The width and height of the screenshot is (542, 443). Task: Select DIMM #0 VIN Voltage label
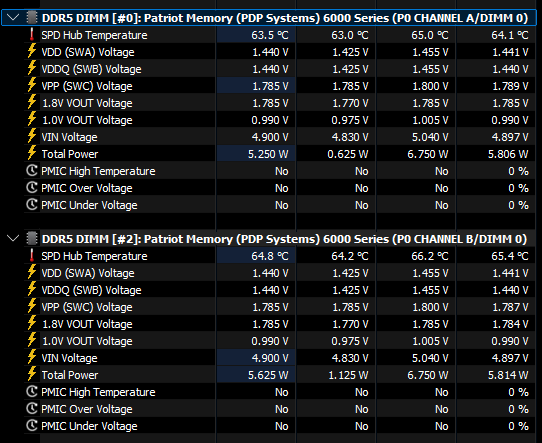[x=69, y=137]
